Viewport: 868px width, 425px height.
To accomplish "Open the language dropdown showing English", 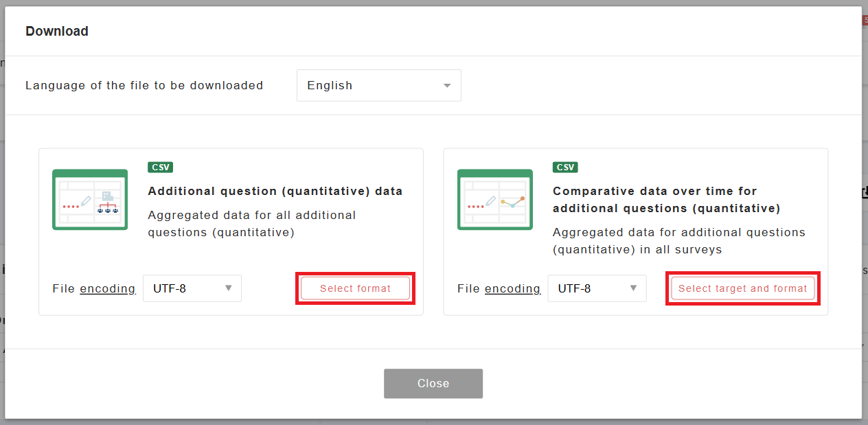I will point(378,86).
